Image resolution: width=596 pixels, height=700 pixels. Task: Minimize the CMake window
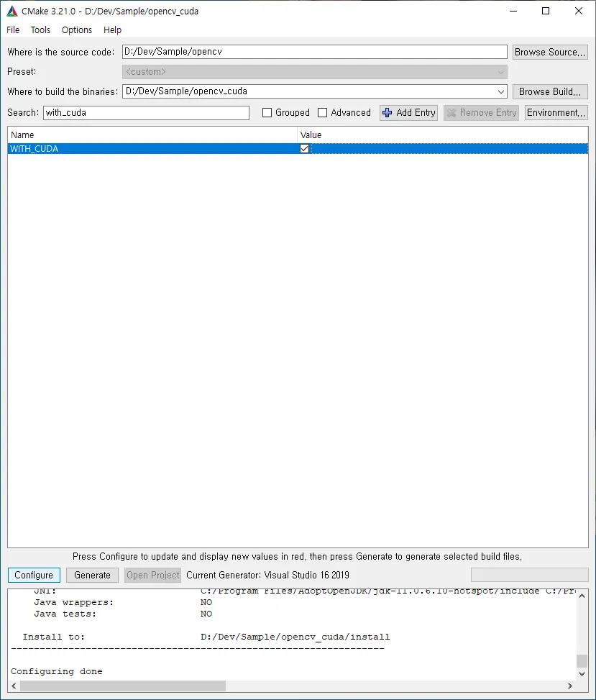[513, 11]
